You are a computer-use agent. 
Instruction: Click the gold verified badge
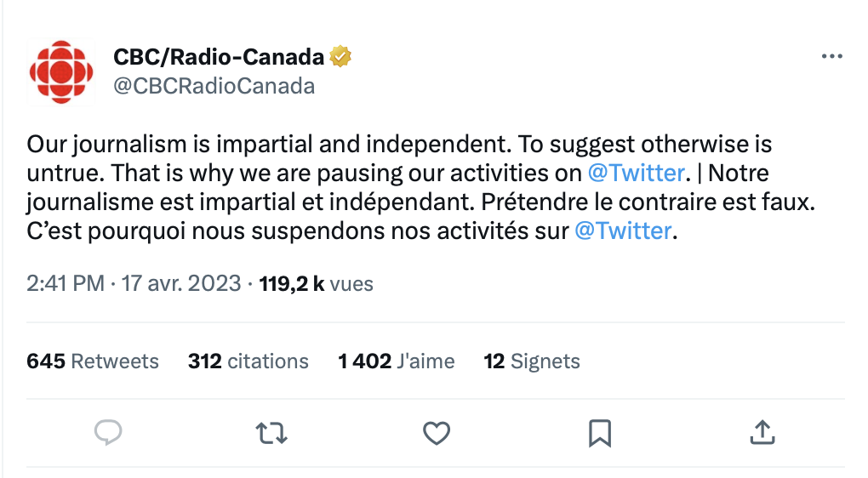pyautogui.click(x=341, y=57)
